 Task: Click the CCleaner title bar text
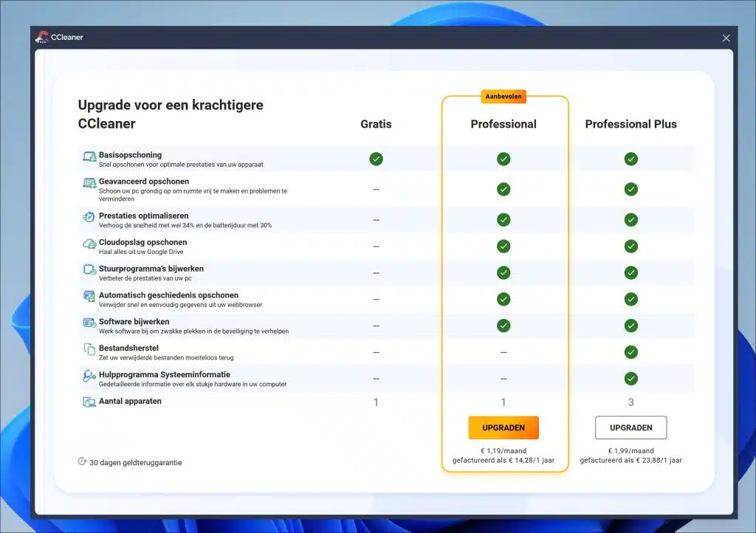tap(67, 37)
